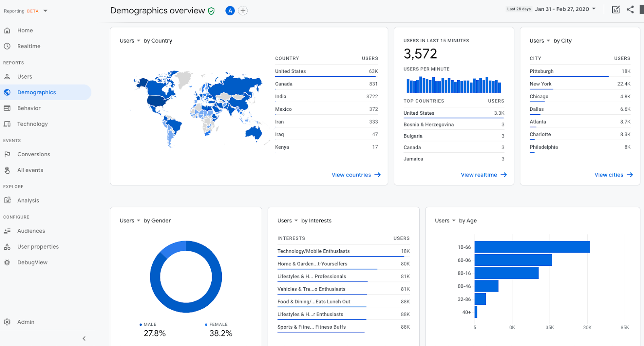This screenshot has height=346, width=644.
Task: Click the Home icon in sidebar
Action: (7, 30)
